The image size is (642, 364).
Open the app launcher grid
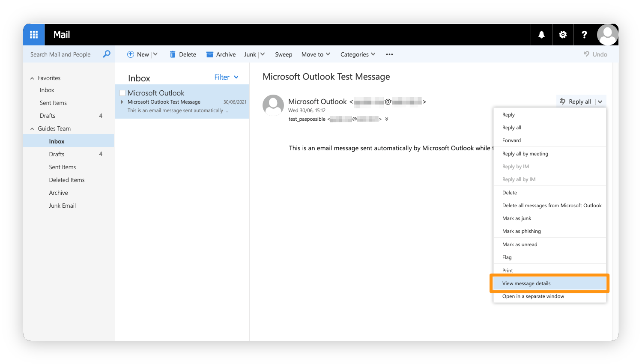pos(33,34)
